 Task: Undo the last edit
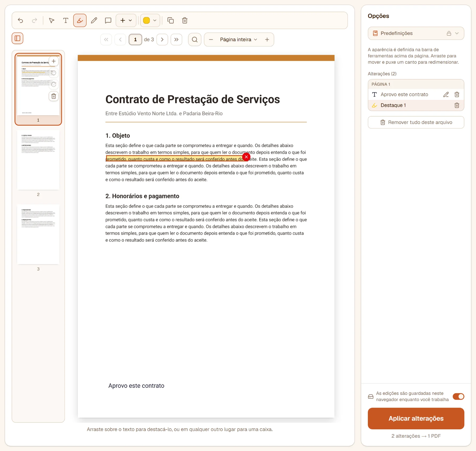[x=20, y=20]
